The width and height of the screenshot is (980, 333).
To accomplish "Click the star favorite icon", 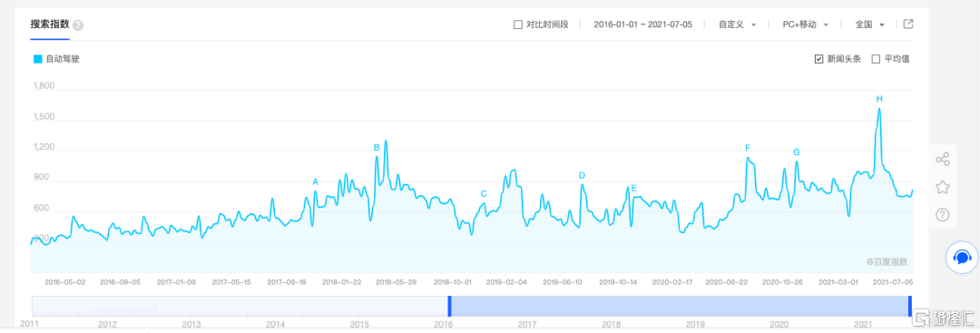I will coord(943,187).
